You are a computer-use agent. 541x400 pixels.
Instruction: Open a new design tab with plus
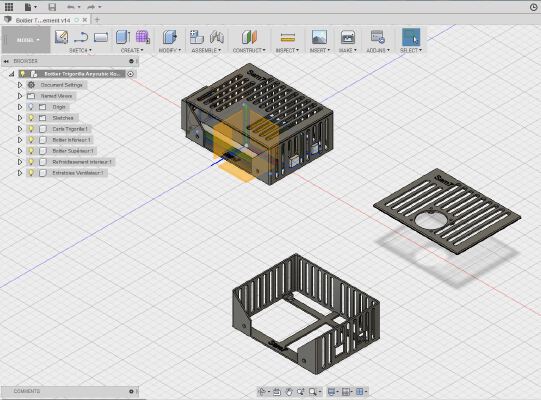pyautogui.click(x=97, y=20)
